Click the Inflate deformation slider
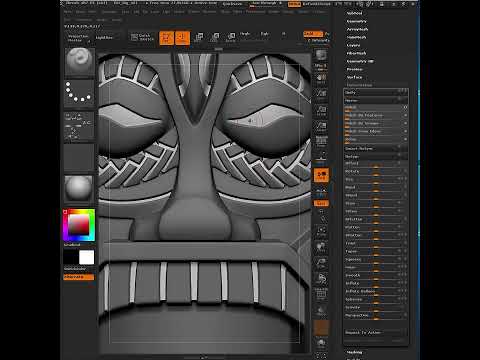Viewport: 480px width, 360px height. tap(376, 284)
